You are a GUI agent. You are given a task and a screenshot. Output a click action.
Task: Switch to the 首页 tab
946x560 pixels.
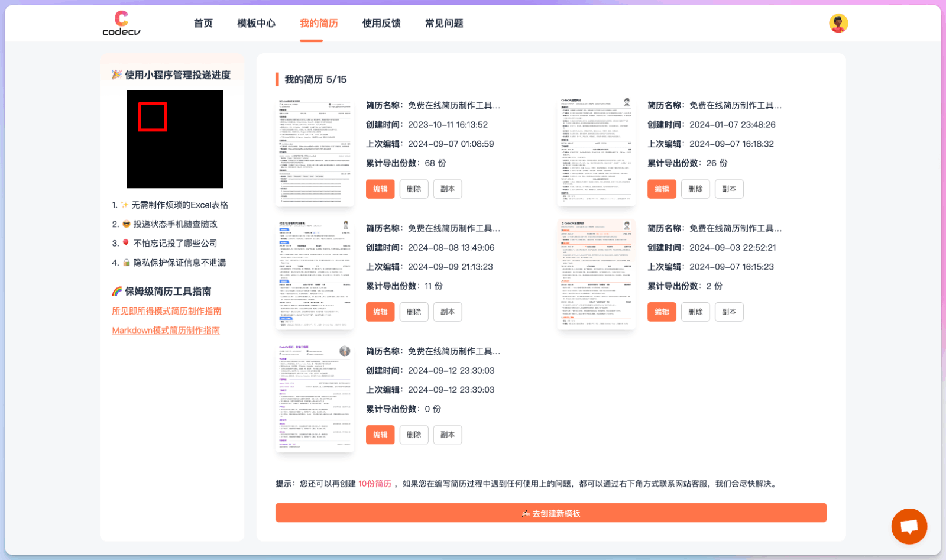click(202, 23)
